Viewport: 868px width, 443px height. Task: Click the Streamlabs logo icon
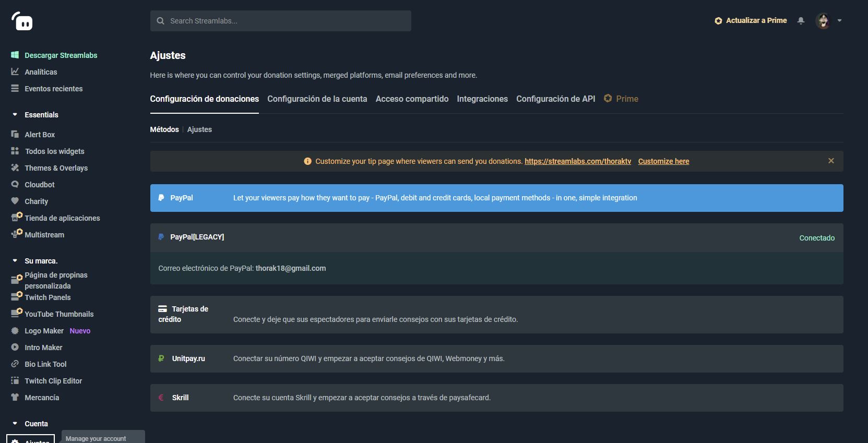[22, 21]
